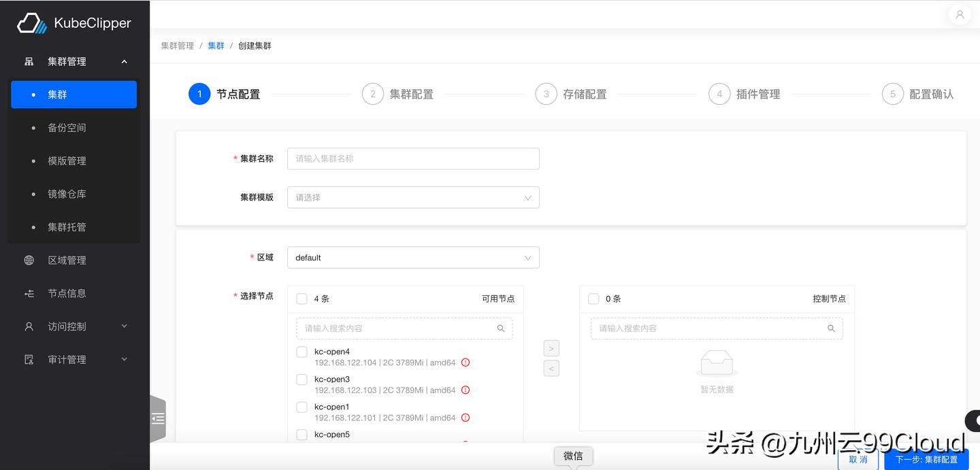
Task: Check the kc-open1 node checkbox
Action: [x=301, y=407]
